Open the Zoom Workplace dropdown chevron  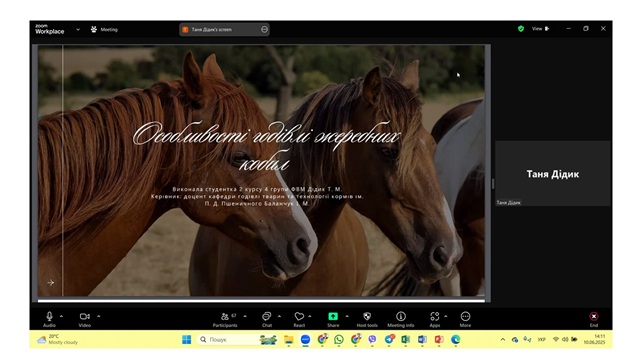point(78,29)
